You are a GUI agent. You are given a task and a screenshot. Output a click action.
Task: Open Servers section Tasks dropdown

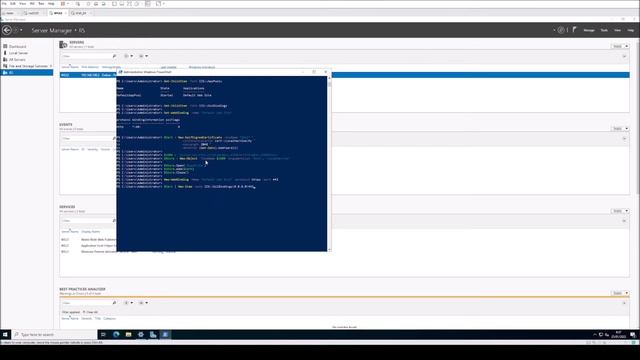click(620, 46)
